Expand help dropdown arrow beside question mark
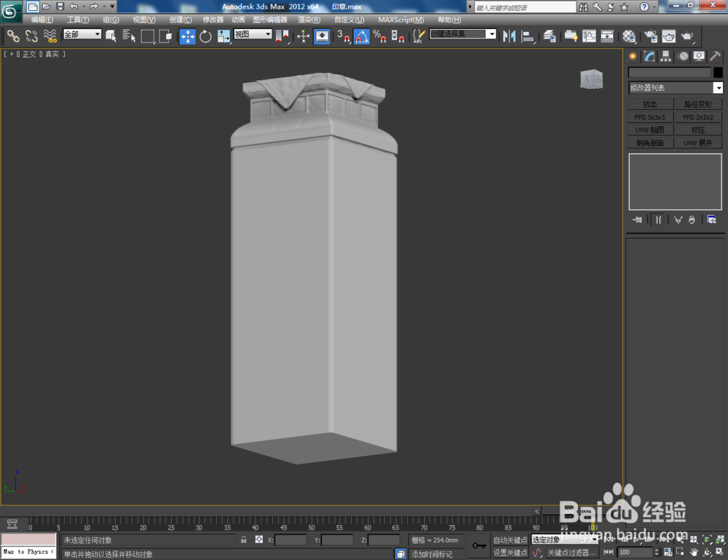 coord(654,7)
